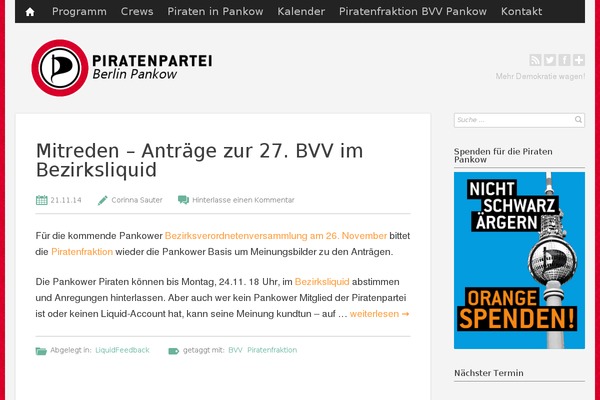Click the Piratenpartei circular logo

point(60,68)
